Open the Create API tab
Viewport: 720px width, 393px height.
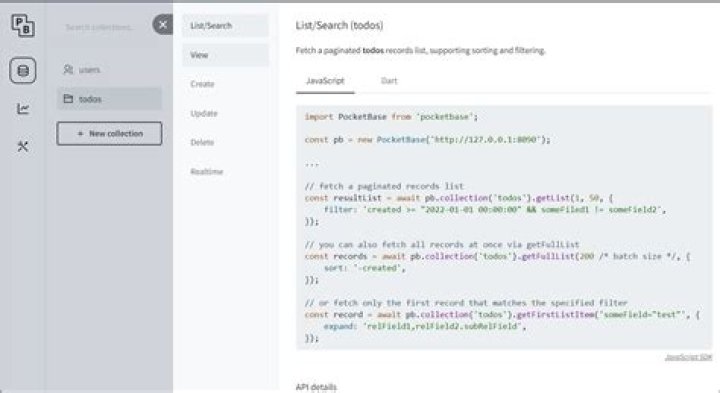tap(225, 84)
